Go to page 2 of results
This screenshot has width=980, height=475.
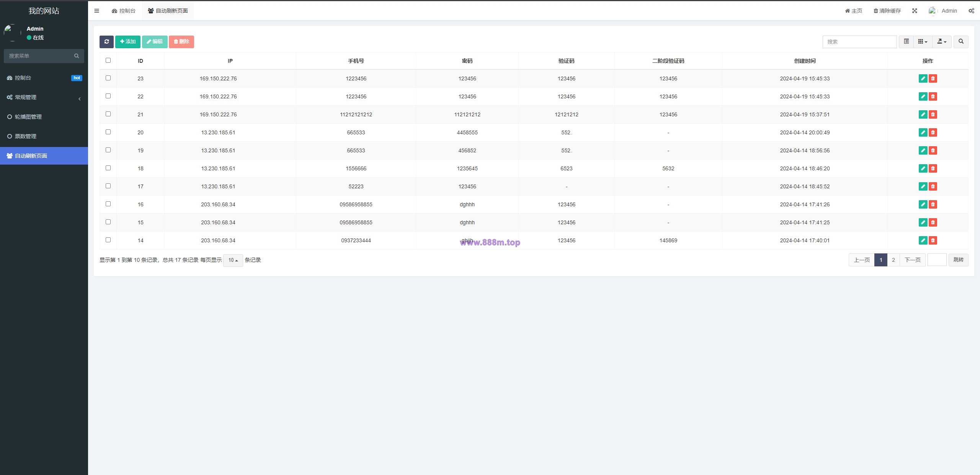[x=893, y=260]
